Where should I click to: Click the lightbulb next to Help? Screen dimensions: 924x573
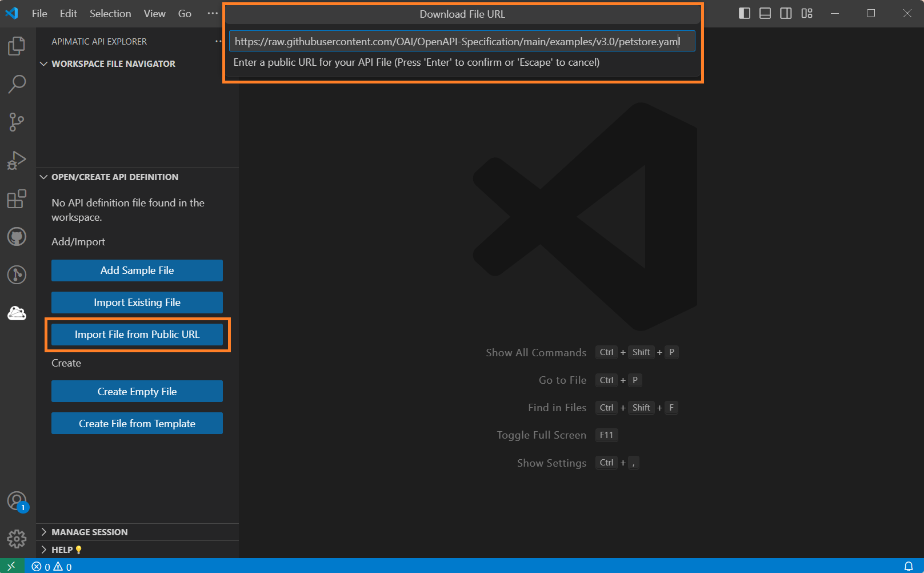tap(78, 550)
